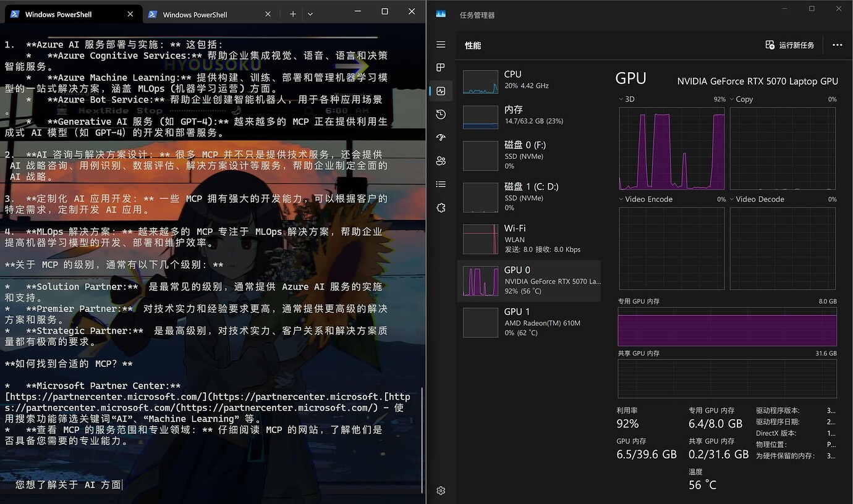The width and height of the screenshot is (853, 504).
Task: Click the PowerShell icon on second tab
Action: click(152, 14)
